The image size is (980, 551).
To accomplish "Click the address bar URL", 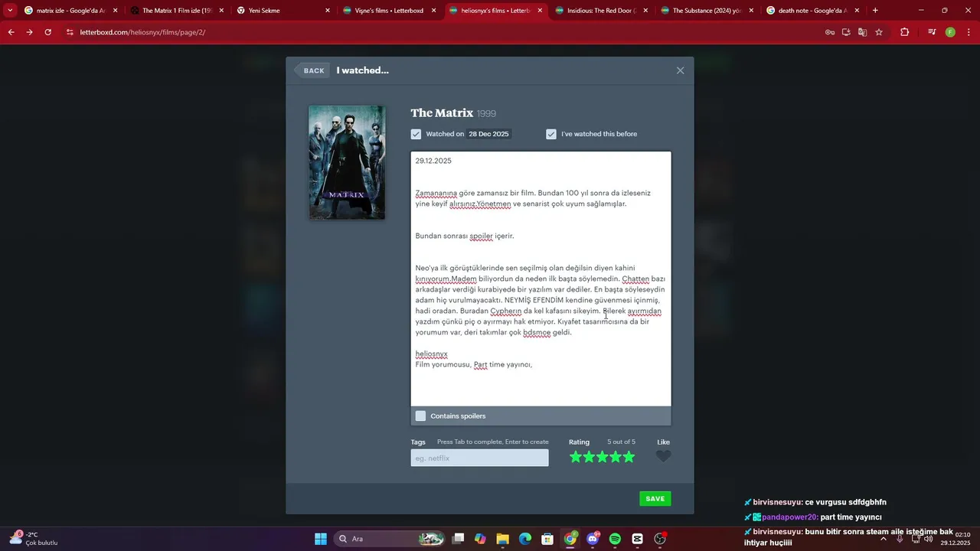I will [142, 32].
